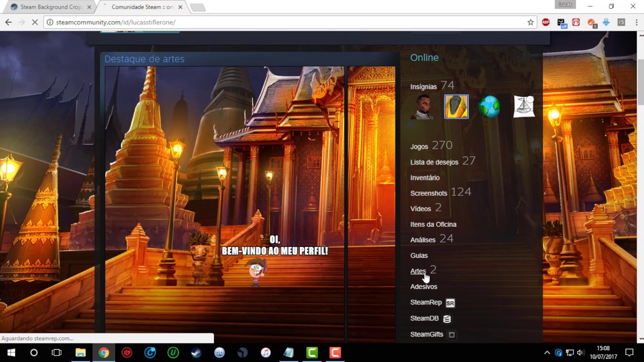This screenshot has width=644, height=362.
Task: Click the blue download arrow extension
Action: [606, 22]
